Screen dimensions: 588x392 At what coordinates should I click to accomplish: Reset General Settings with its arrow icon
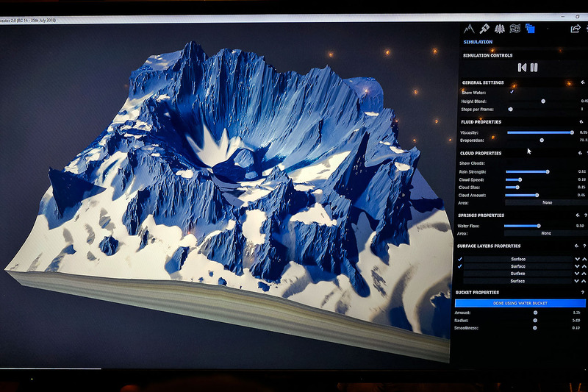pos(582,82)
